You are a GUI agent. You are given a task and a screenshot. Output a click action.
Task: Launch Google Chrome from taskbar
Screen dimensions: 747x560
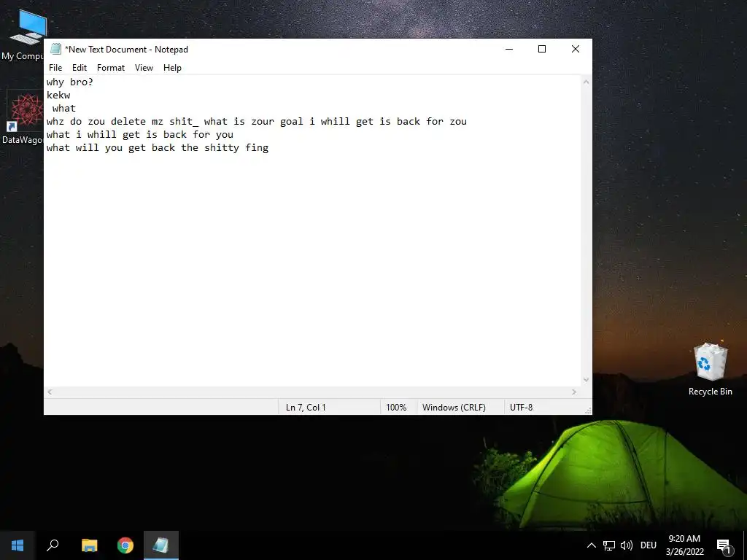(125, 545)
